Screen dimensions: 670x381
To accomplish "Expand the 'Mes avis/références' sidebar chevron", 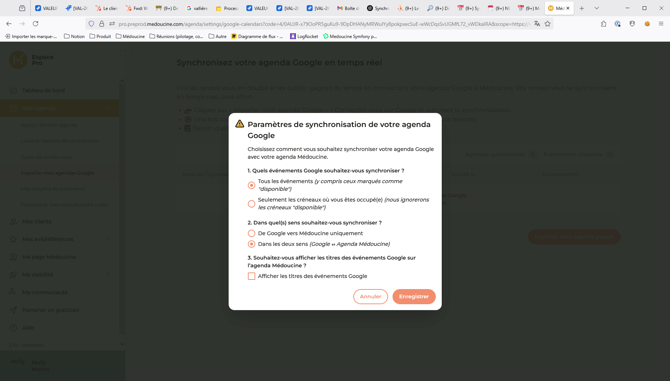I will 108,239.
